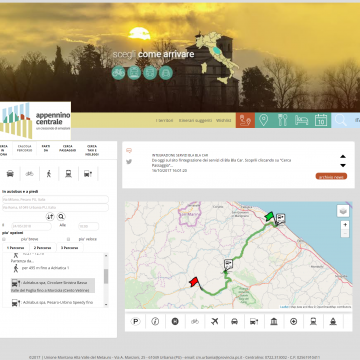This screenshot has height=360, width=360.
Task: Enable the piu' breve checkbox
Action: coord(4,239)
